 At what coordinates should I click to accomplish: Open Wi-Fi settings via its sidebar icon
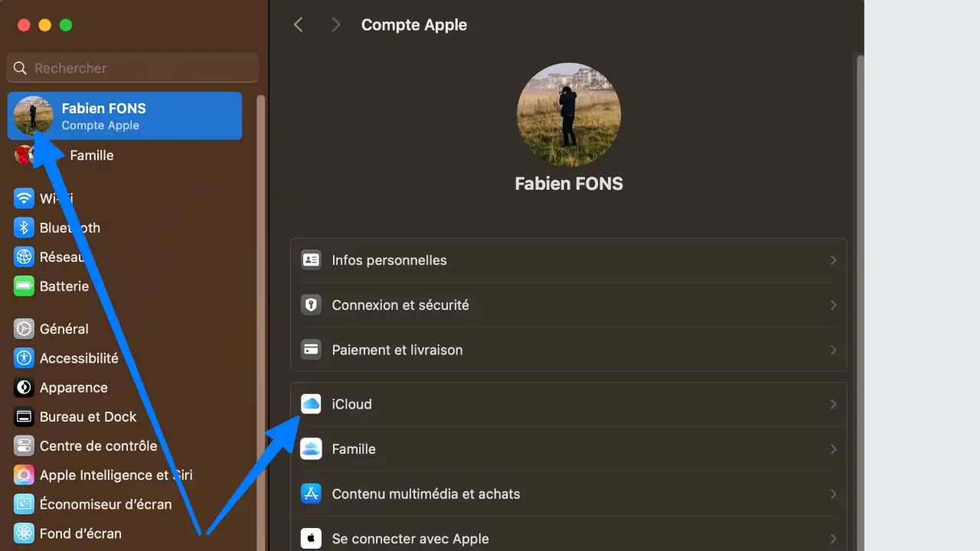pyautogui.click(x=24, y=198)
